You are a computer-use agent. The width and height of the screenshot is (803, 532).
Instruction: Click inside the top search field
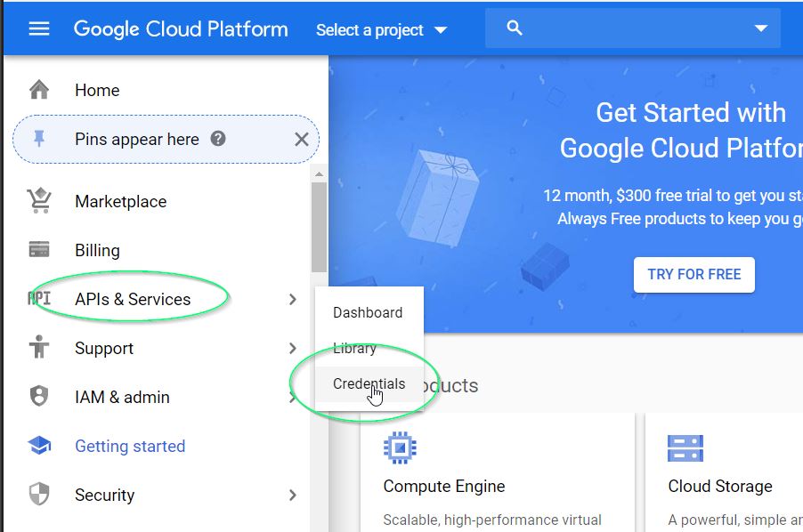click(x=632, y=28)
